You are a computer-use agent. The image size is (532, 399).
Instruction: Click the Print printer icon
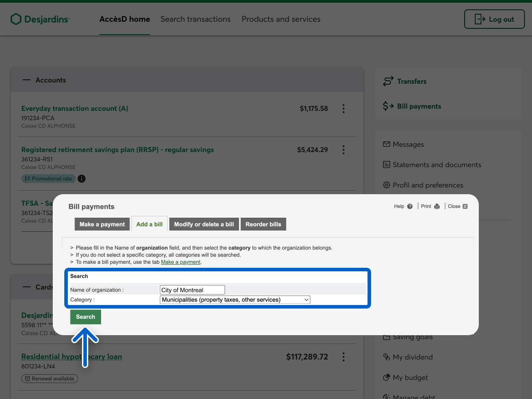pyautogui.click(x=437, y=207)
